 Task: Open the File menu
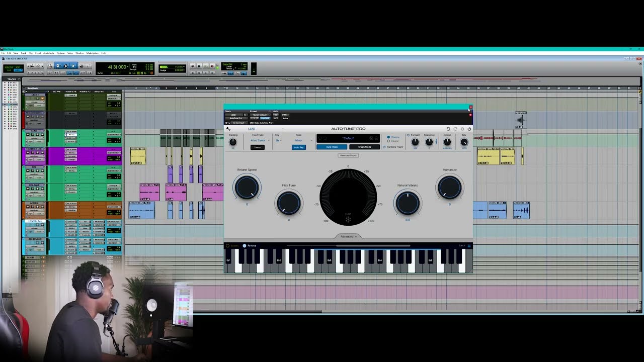[3, 53]
